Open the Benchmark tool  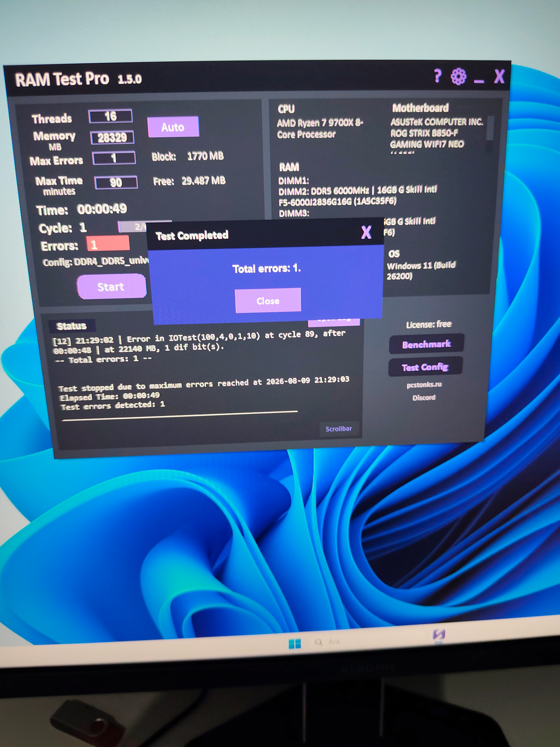(x=426, y=344)
